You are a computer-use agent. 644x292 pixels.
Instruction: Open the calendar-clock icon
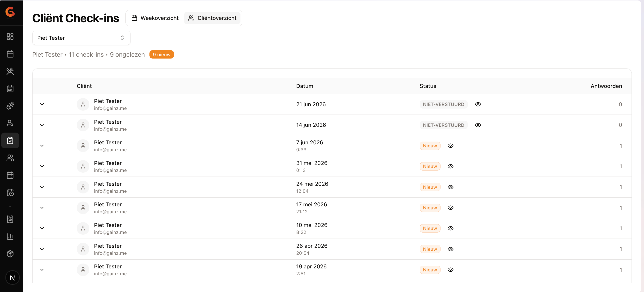10,192
